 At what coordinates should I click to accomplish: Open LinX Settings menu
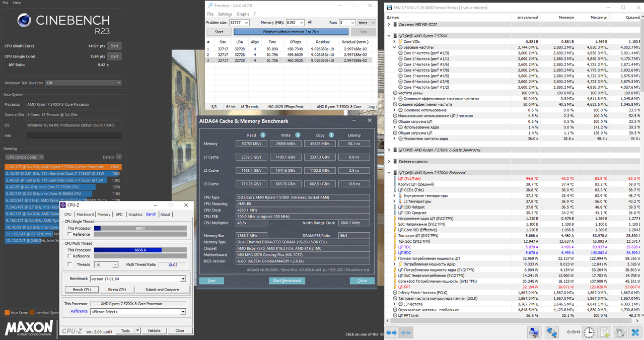click(225, 14)
